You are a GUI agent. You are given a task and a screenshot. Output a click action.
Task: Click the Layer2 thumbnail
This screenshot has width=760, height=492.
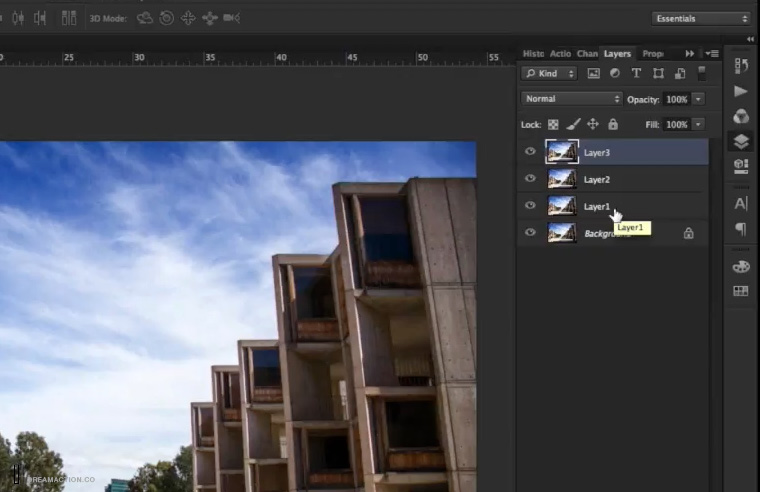click(x=562, y=179)
